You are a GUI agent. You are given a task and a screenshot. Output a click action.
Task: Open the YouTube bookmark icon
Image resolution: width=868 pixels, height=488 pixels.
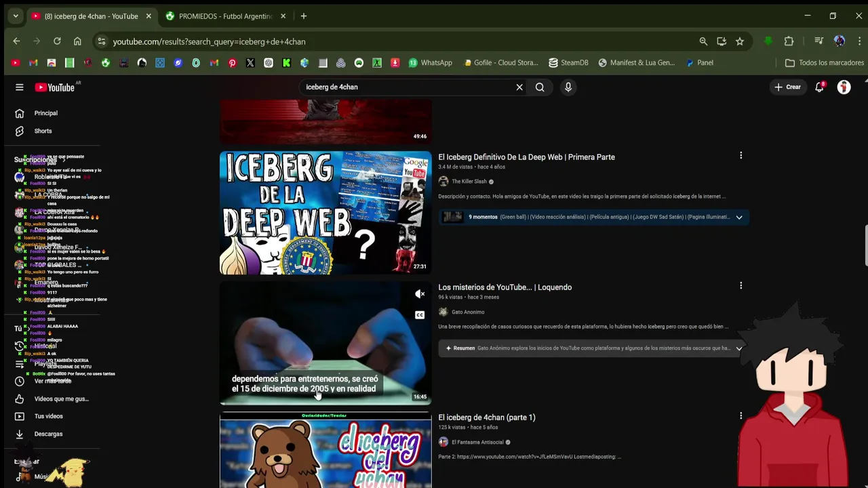coord(16,62)
